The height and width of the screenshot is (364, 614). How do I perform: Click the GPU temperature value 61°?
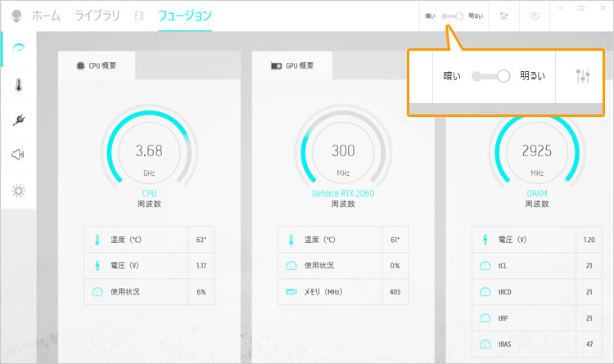click(x=395, y=240)
